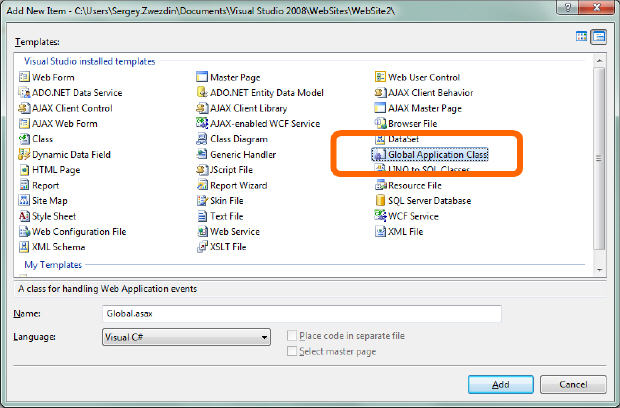
Task: Click the Cancel button
Action: (573, 384)
